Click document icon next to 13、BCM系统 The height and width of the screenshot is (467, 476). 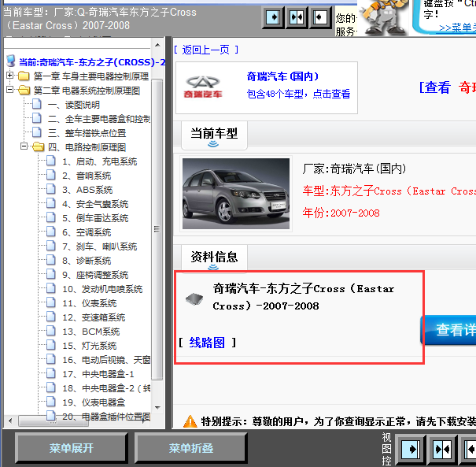(51, 331)
